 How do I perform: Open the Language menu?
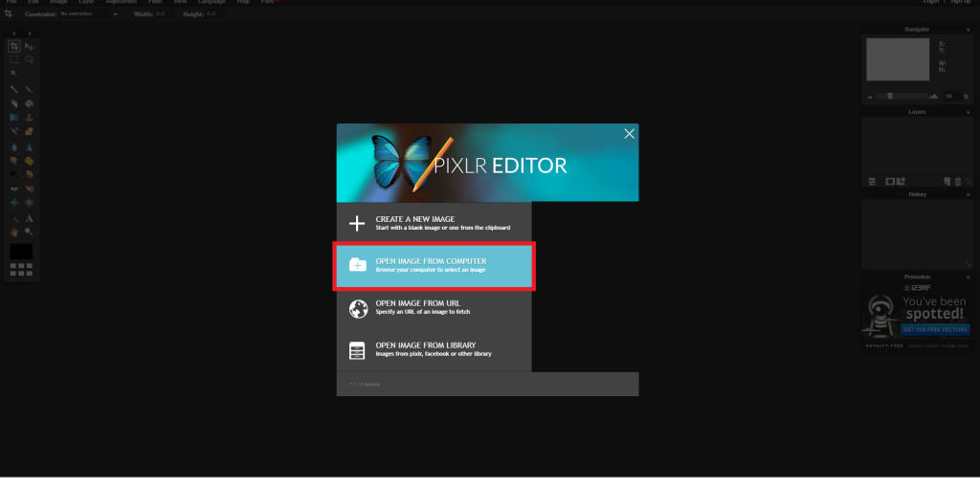212,2
